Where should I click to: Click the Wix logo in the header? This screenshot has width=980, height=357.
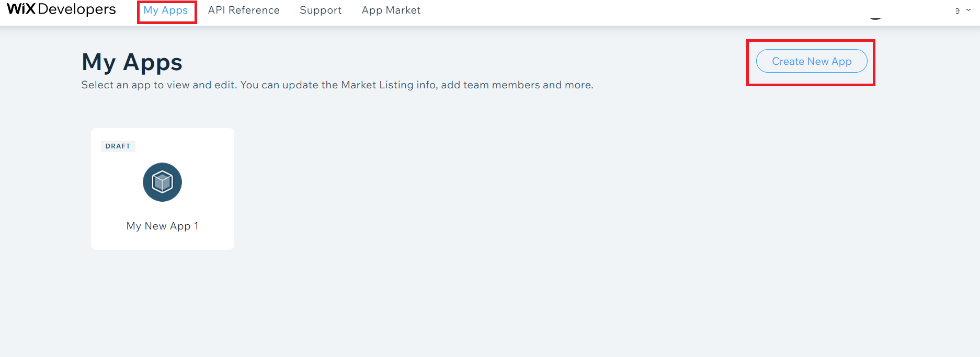click(x=21, y=9)
